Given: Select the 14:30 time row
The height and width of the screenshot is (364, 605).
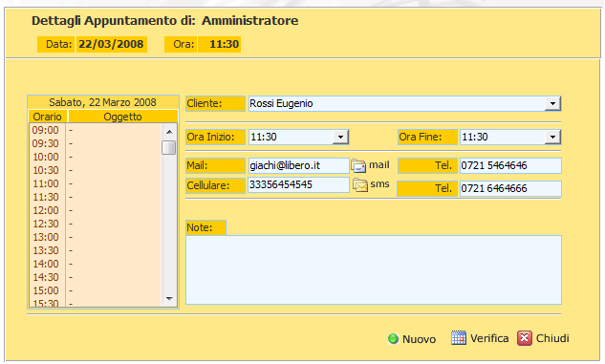Looking at the screenshot, I should [x=96, y=277].
